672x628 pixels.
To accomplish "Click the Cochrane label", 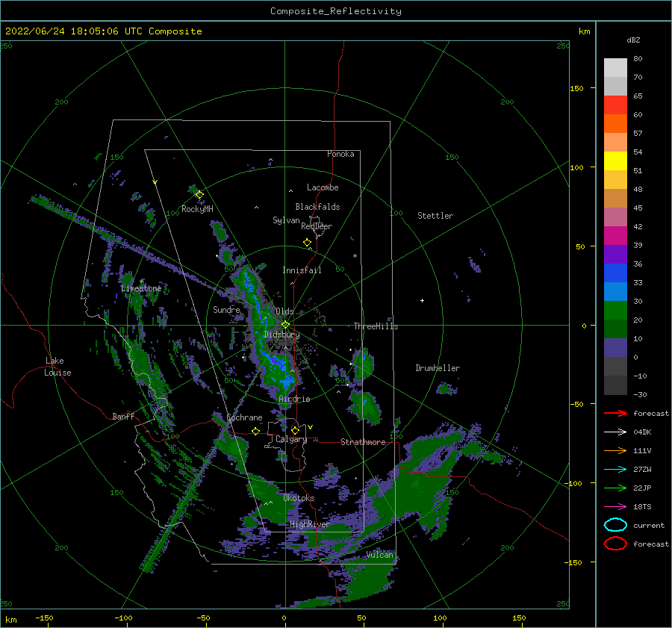I will pos(244,417).
